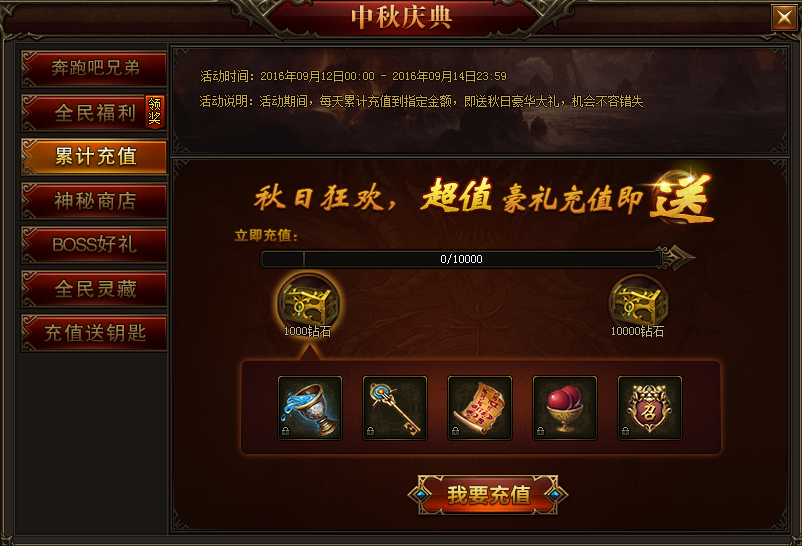Select the 1000钻石 treasure chest icon
802x546 pixels.
[308, 302]
